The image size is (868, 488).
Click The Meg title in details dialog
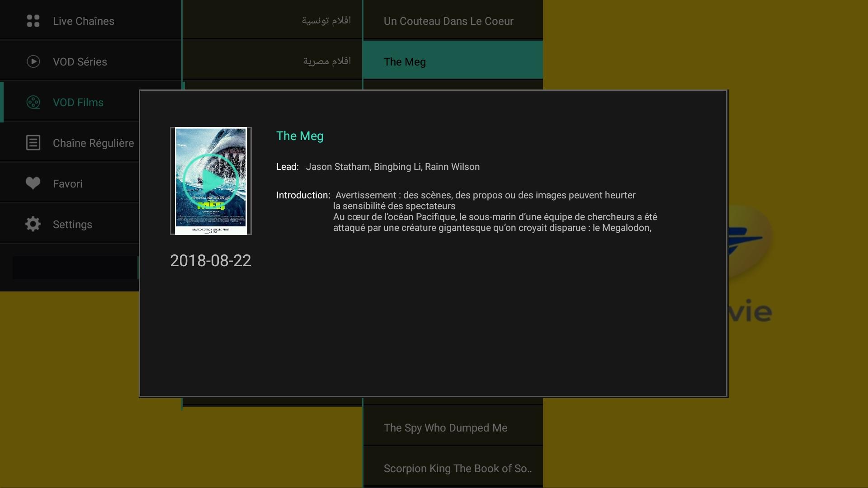[300, 136]
